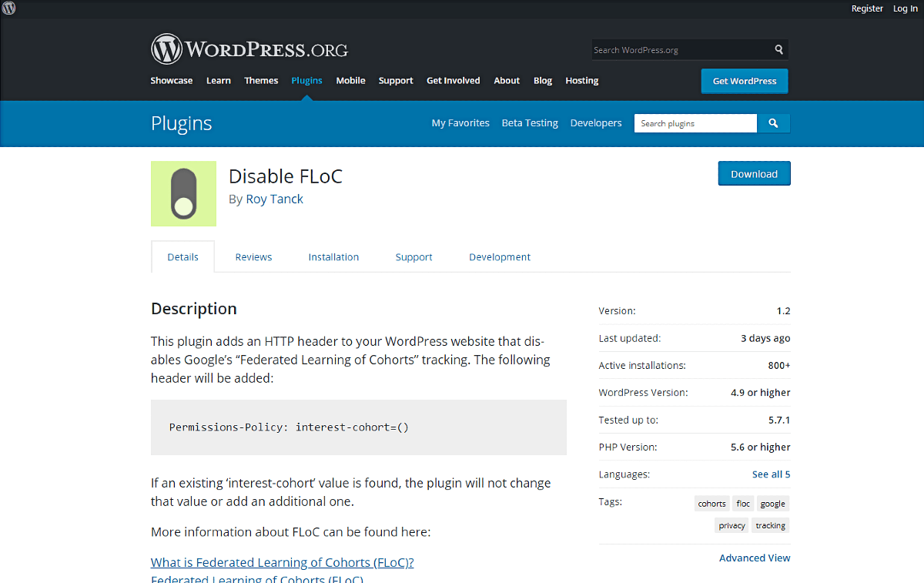The image size is (924, 583).
Task: Open What is Federated Learning of Cohorts link
Action: (x=282, y=562)
